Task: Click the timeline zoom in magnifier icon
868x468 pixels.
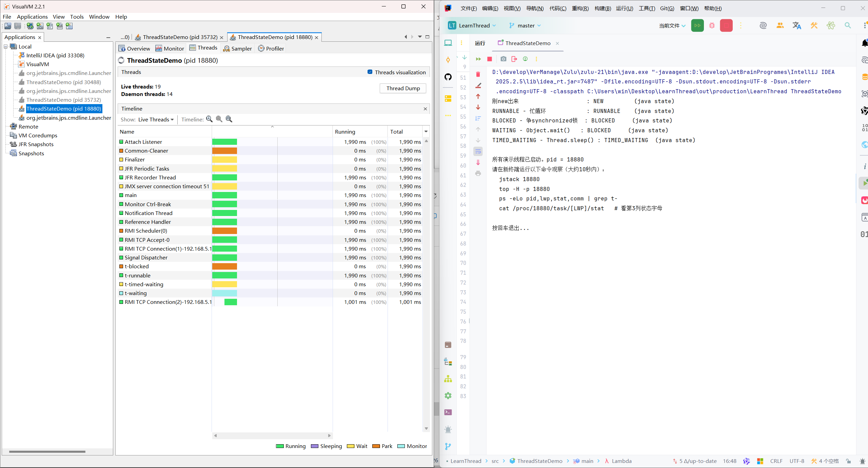Action: 209,119
